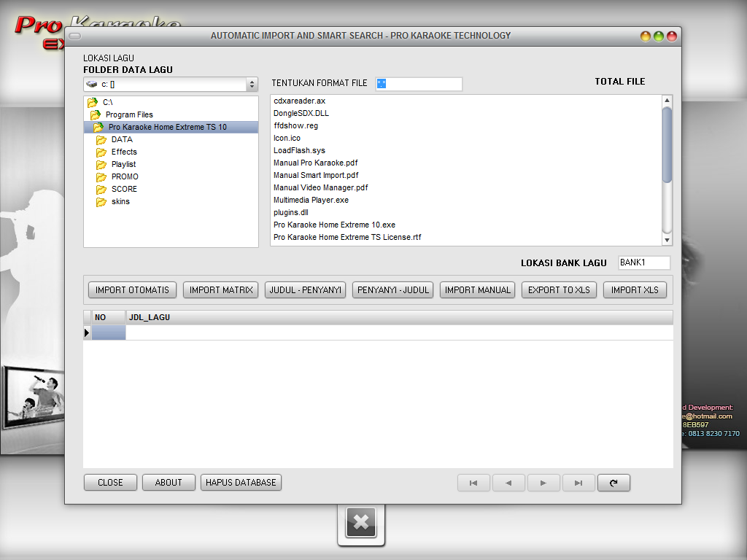Click the NO column header

[x=109, y=317]
